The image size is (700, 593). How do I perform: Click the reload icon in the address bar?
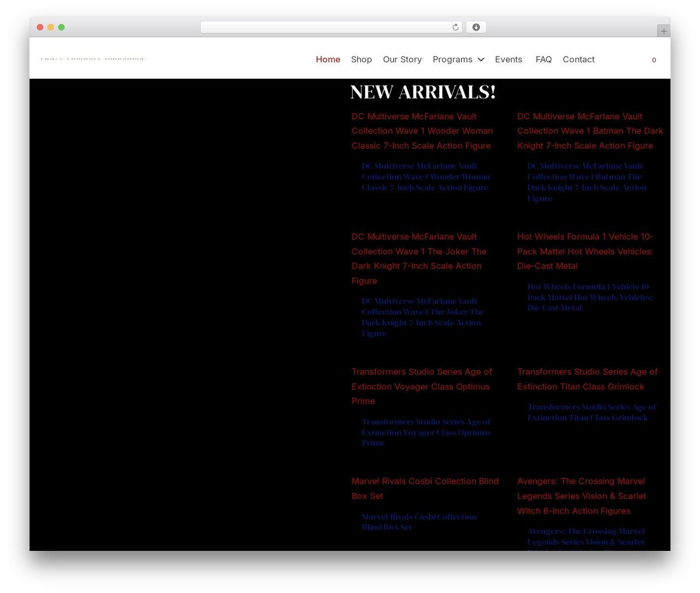pyautogui.click(x=455, y=27)
